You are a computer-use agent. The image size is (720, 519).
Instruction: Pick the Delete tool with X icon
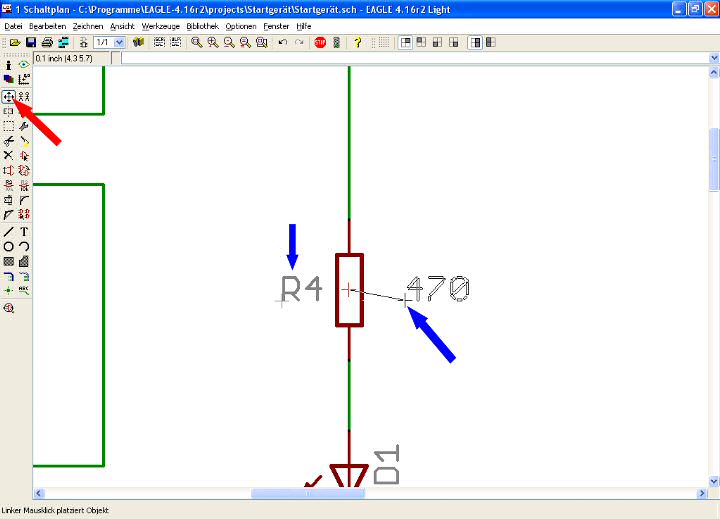point(9,155)
